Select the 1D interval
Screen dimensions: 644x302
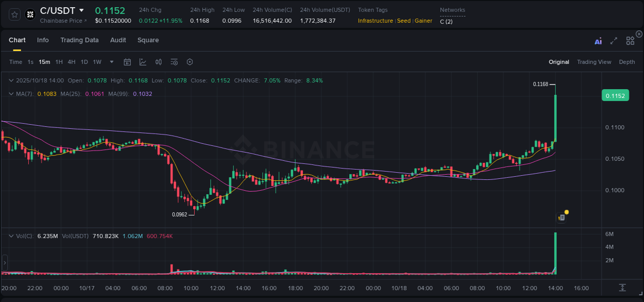click(x=84, y=62)
